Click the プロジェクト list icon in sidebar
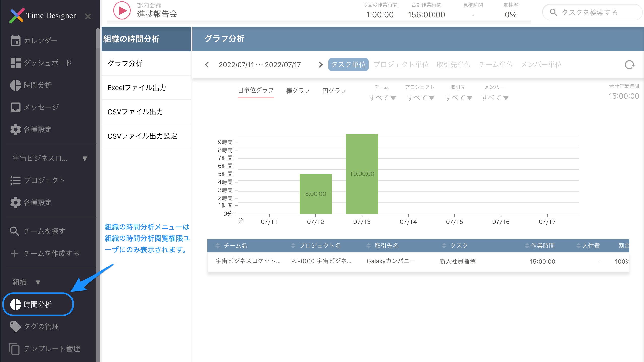This screenshot has width=644, height=362. pos(15,180)
